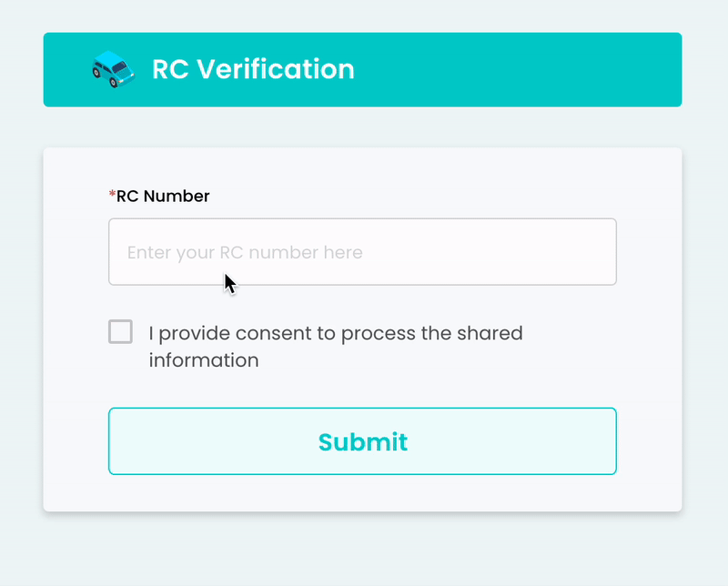Screen dimensions: 728x586
Task: Submit the RC verification form
Action: point(362,441)
